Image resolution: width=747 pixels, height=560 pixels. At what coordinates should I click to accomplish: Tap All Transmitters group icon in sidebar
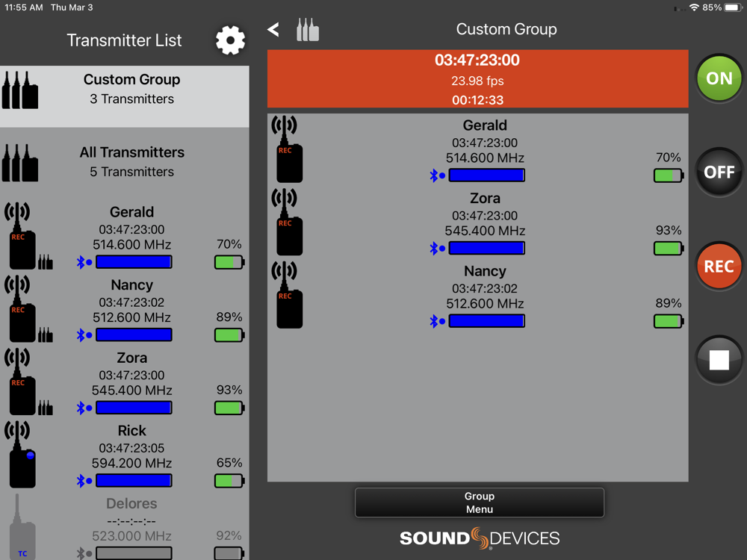pyautogui.click(x=20, y=163)
